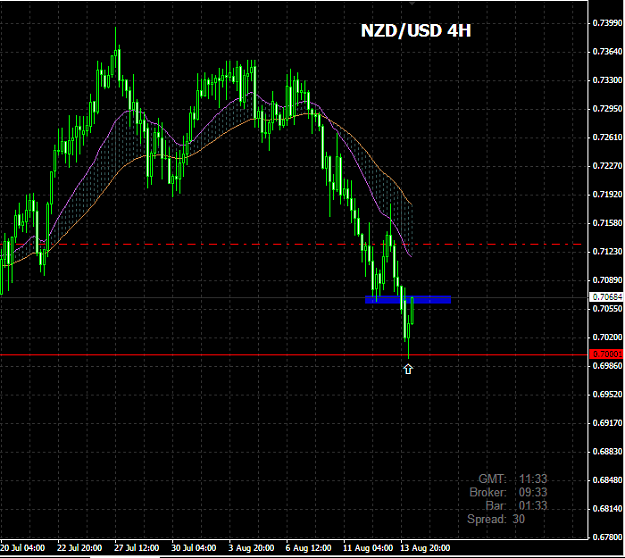
Task: Click the red price label 0.70001
Action: click(x=606, y=354)
